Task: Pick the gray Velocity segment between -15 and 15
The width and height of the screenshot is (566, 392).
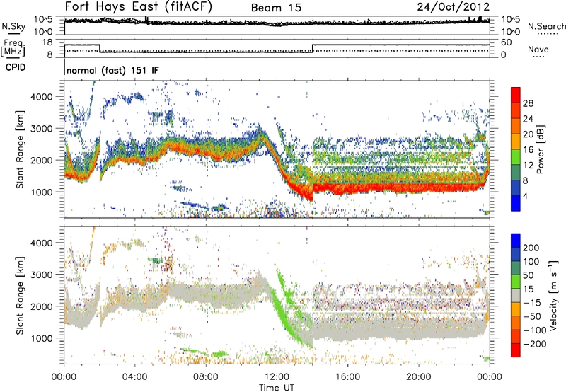Action: point(516,296)
